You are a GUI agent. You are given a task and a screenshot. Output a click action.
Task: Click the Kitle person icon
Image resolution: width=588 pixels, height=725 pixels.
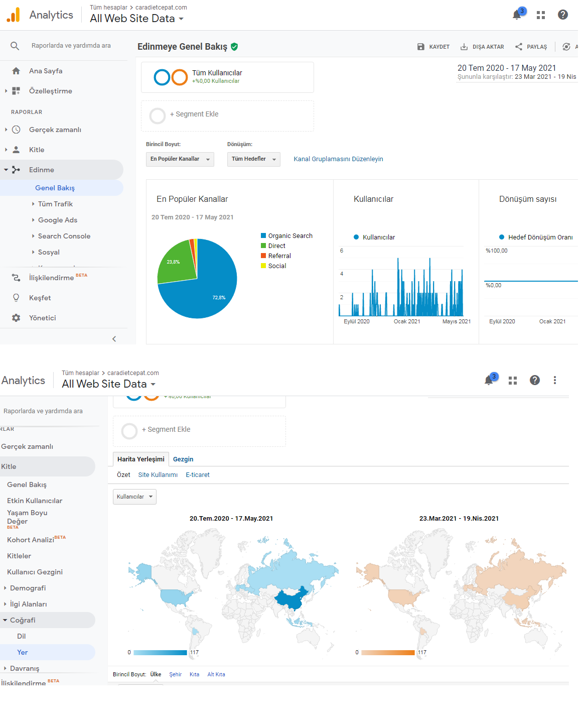[16, 150]
